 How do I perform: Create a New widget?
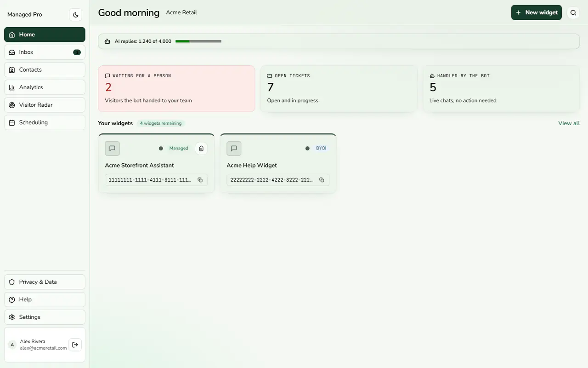tap(537, 12)
